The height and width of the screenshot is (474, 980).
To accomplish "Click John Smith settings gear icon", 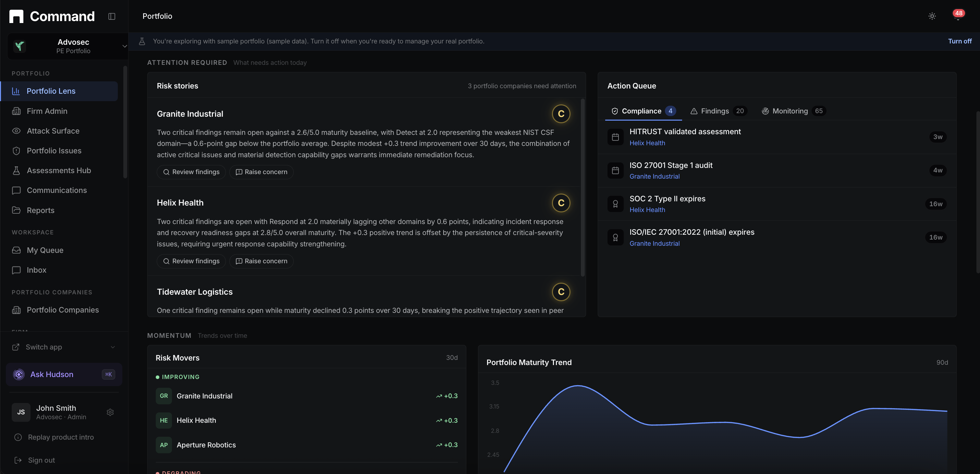I will click(x=110, y=412).
